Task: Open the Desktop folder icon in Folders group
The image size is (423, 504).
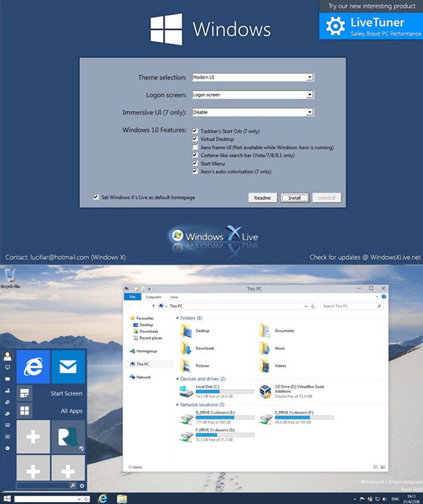Action: pyautogui.click(x=186, y=331)
